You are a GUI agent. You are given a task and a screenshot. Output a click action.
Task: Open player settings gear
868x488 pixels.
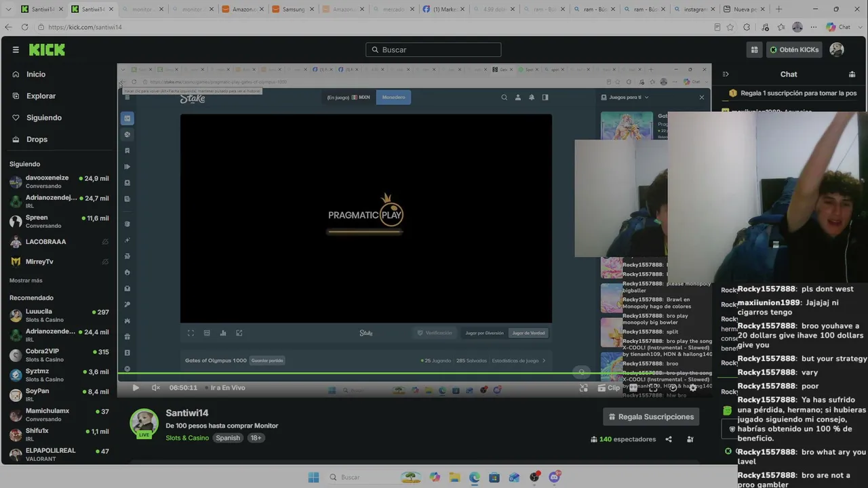[x=692, y=388]
